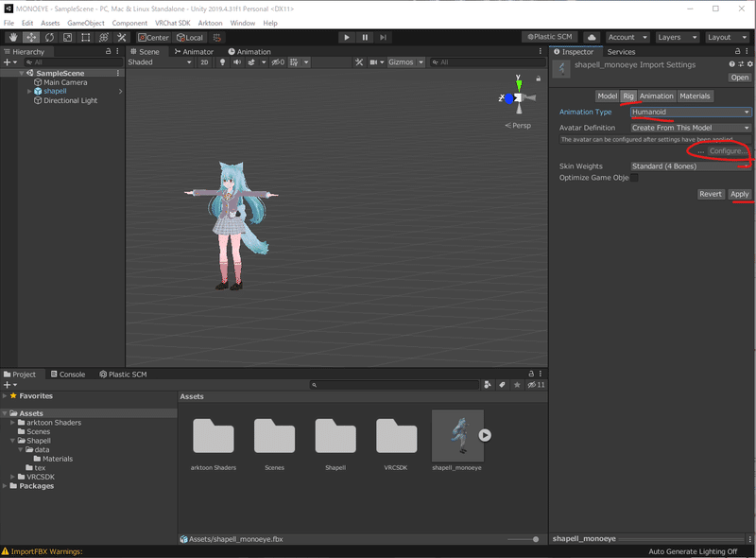Collapse the Shapell folder in Project tree
This screenshot has height=558, width=756.
[x=12, y=441]
